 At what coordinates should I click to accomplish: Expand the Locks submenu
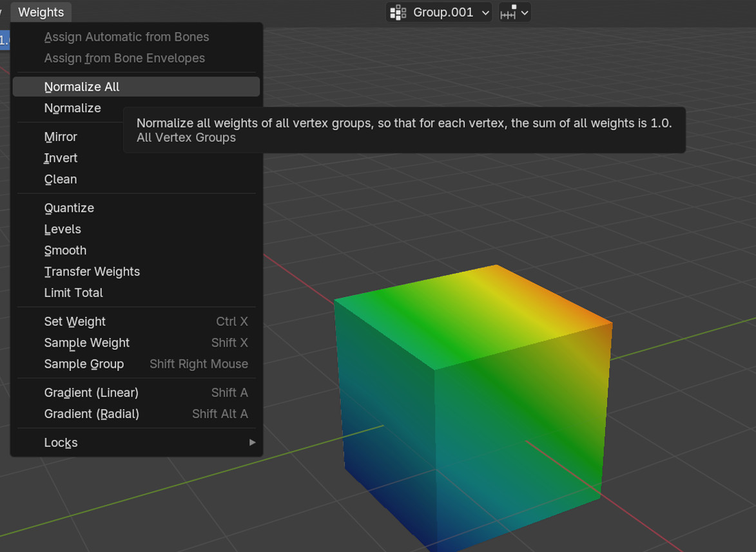(x=136, y=443)
